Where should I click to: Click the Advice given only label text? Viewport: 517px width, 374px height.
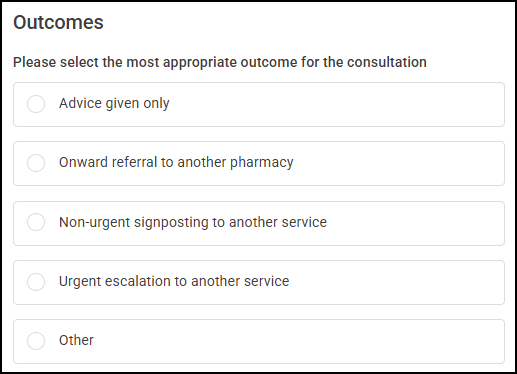(114, 104)
